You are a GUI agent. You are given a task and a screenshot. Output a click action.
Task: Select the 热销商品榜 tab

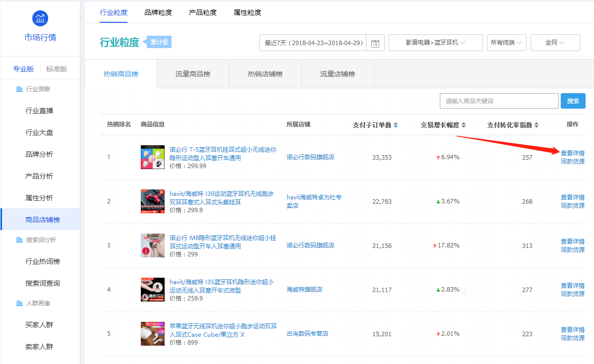pyautogui.click(x=121, y=74)
